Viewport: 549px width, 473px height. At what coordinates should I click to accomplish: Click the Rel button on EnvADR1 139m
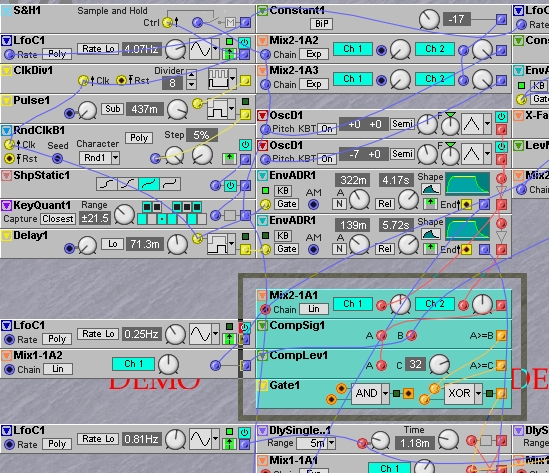click(384, 249)
